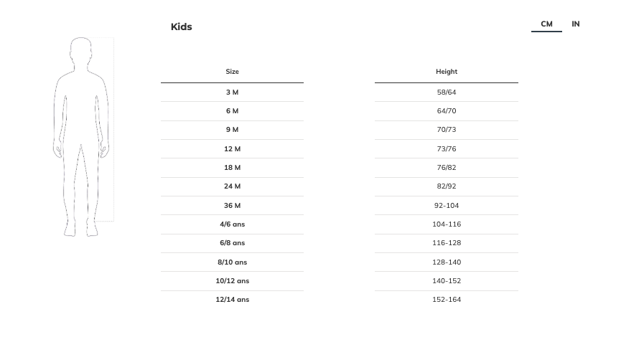Switch units to the CM tab
The width and height of the screenshot is (644, 337).
point(546,24)
